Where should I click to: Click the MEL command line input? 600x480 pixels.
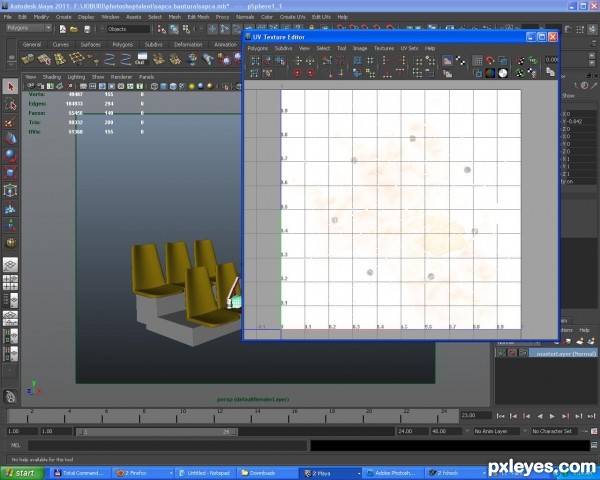click(x=167, y=446)
